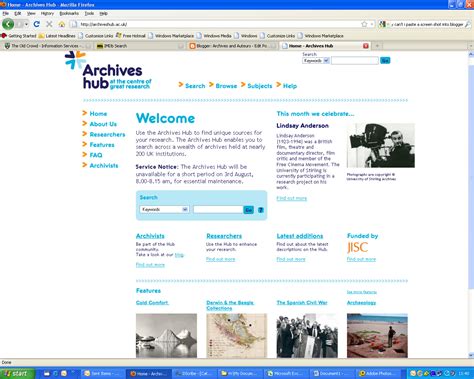
Task: Click the Lindsay Anderson camera photograph
Action: tap(381, 145)
